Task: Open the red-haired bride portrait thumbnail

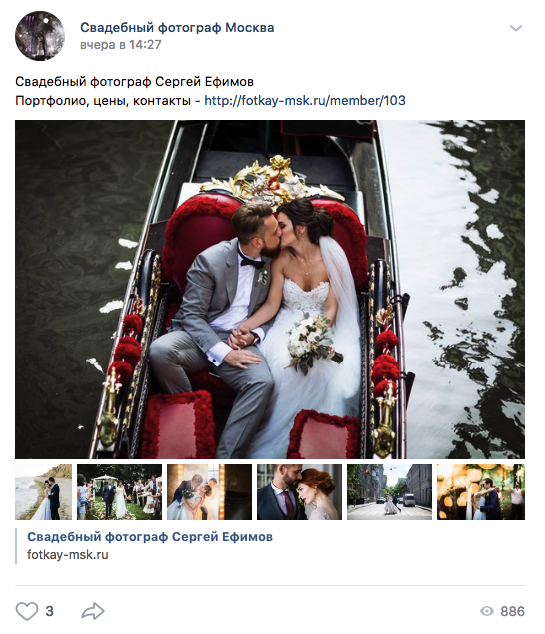Action: [x=299, y=492]
